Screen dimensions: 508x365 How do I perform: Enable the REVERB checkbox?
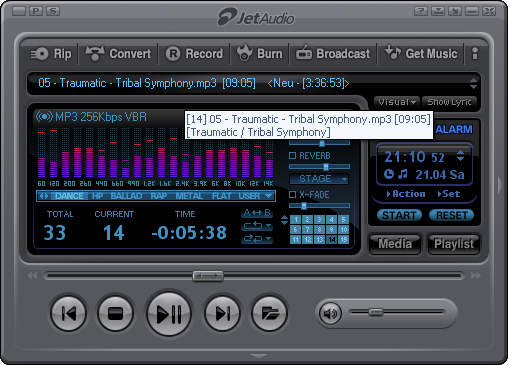[292, 156]
